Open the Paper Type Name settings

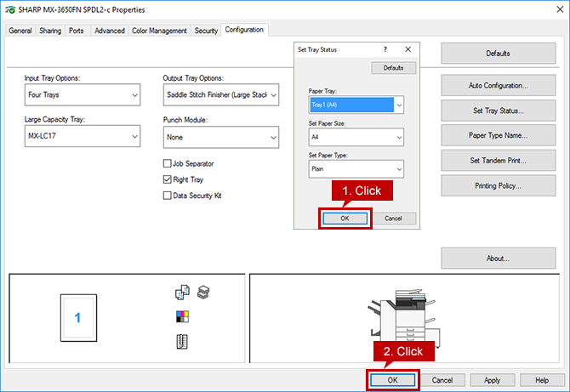(499, 135)
